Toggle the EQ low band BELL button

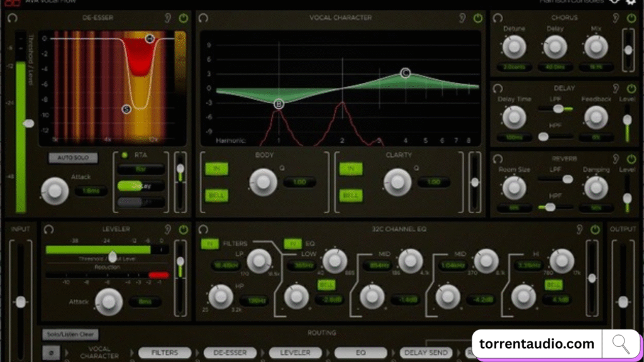326,285
